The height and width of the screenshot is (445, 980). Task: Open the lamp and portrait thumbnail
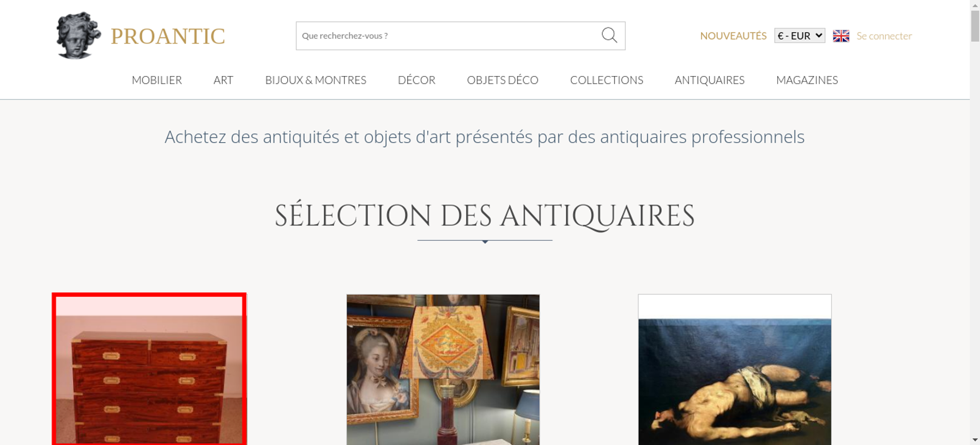point(443,370)
